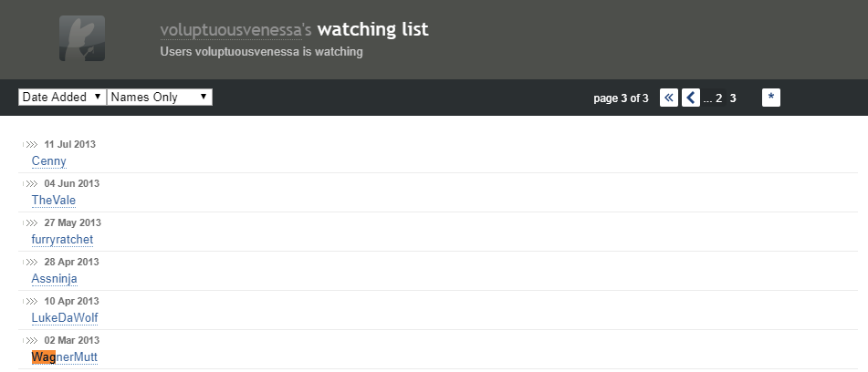The image size is (868, 372).
Task: Click arrow marker beside 10 Apr 2013
Action: tap(30, 301)
